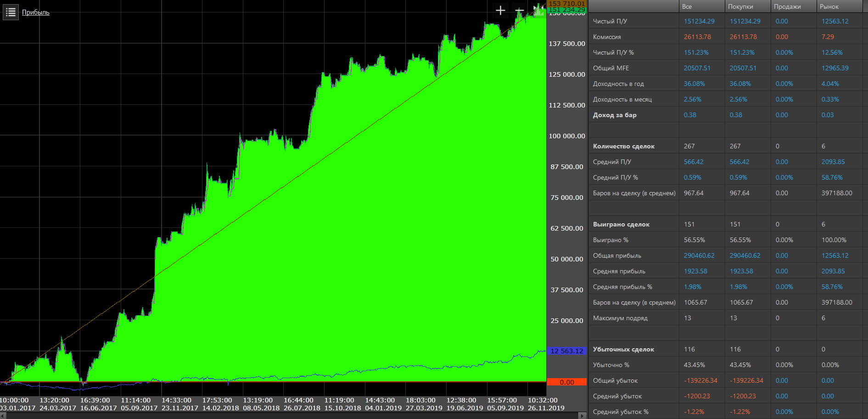Click the 03.01.2017 date on time axis
Screen dimensions: 868x419
tap(17, 408)
